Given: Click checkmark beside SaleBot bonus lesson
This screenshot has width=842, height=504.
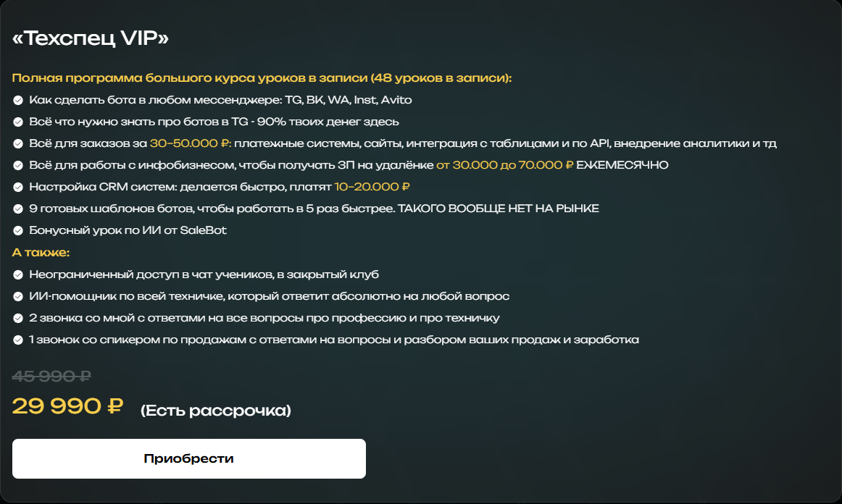Looking at the screenshot, I should [18, 230].
